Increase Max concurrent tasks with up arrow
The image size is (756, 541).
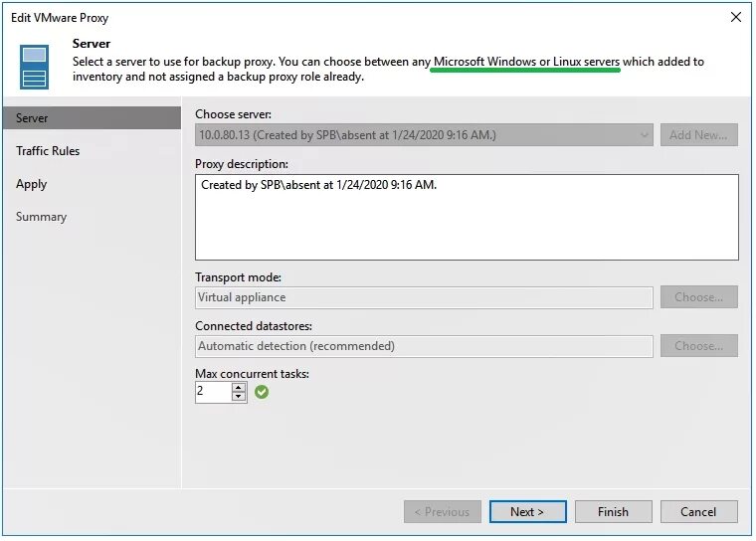[238, 387]
